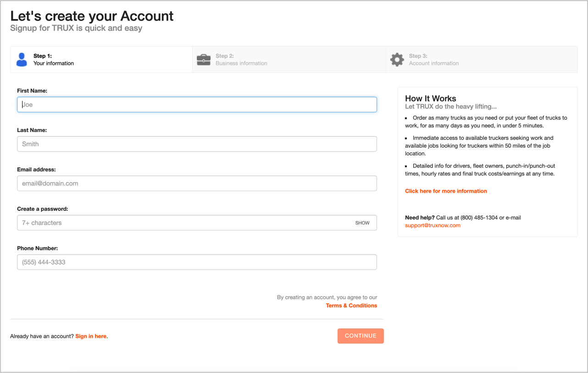Click the bullet about ordering as many trucks
The width and height of the screenshot is (588, 373).
click(486, 121)
